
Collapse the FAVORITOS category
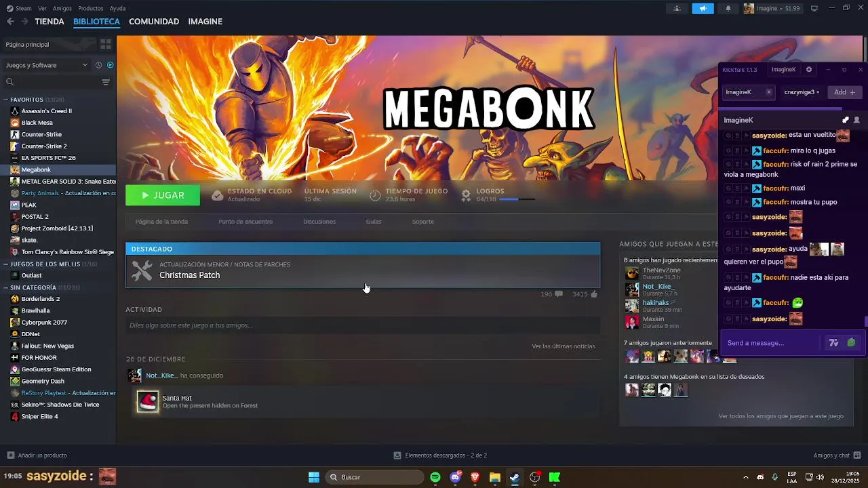pyautogui.click(x=6, y=100)
